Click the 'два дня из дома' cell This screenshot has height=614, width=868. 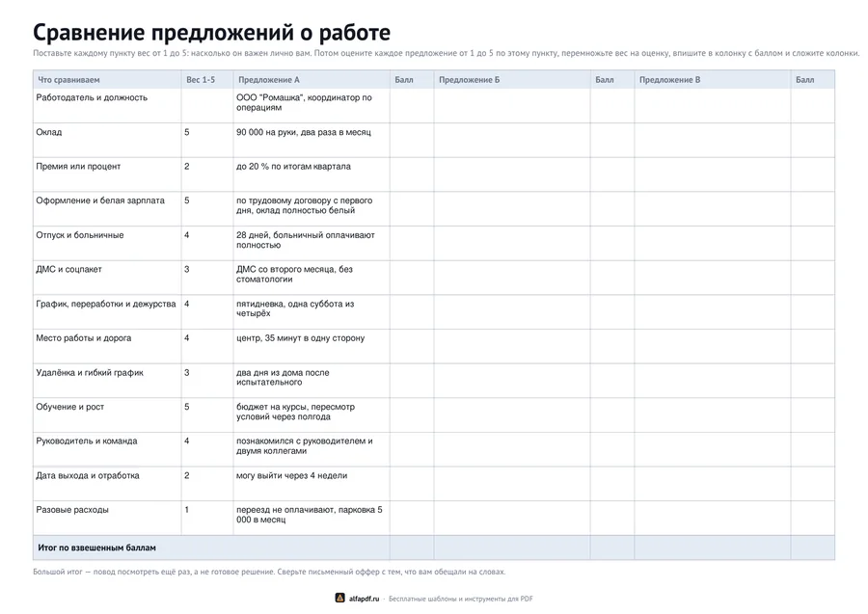312,381
